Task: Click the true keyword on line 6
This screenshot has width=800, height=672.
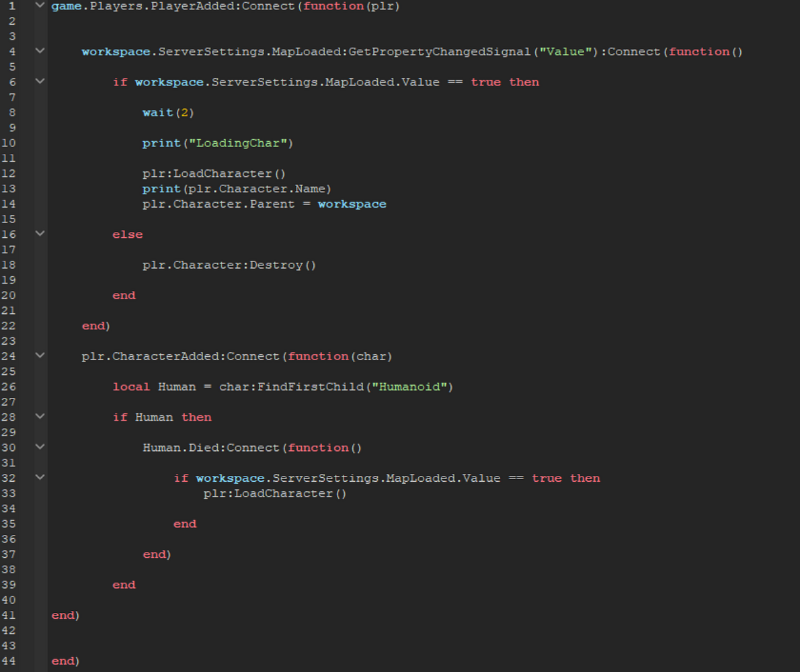Action: coord(485,81)
